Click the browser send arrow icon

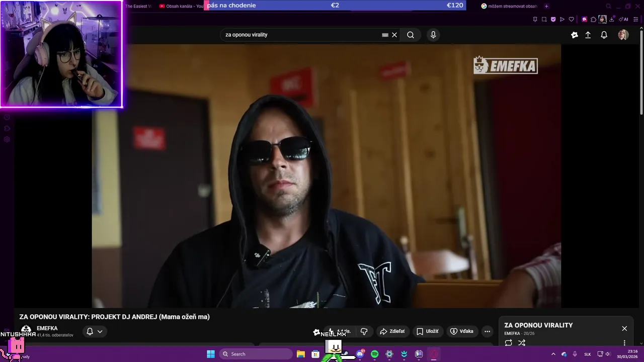[x=562, y=19]
